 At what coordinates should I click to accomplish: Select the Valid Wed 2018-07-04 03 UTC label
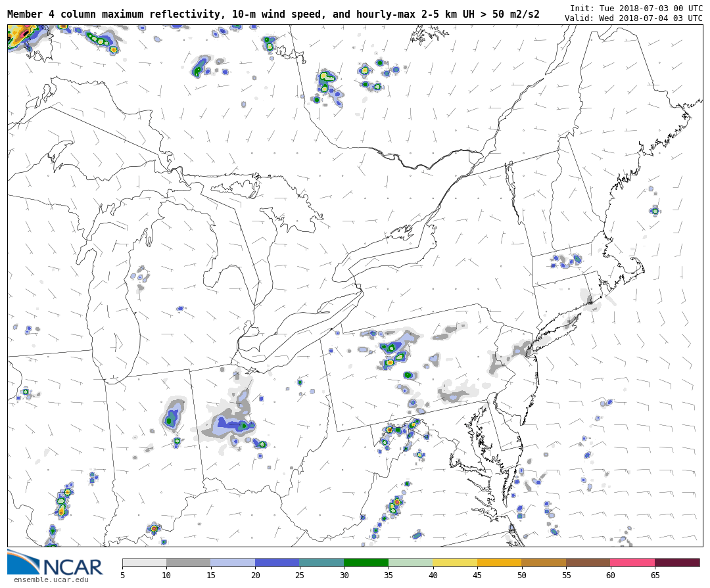click(633, 18)
